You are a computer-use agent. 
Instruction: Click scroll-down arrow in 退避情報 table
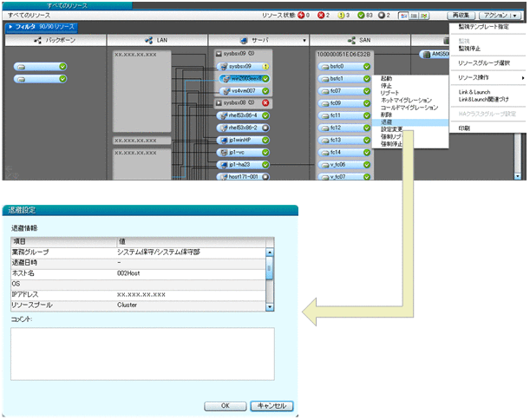269,305
